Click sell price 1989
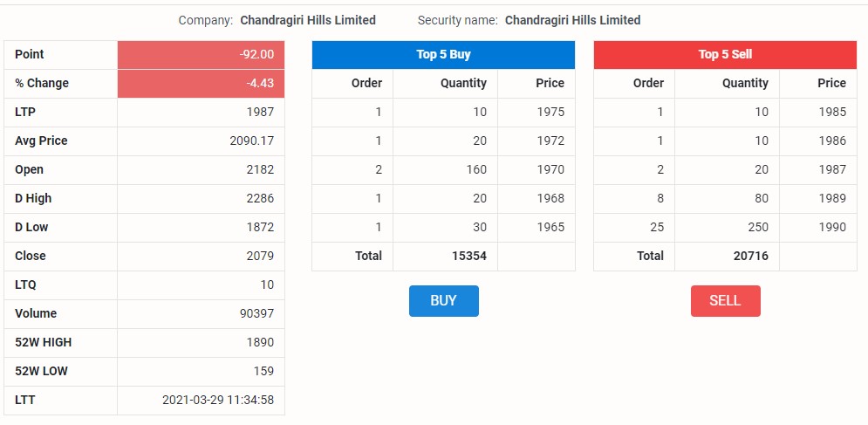This screenshot has width=868, height=425. [832, 198]
